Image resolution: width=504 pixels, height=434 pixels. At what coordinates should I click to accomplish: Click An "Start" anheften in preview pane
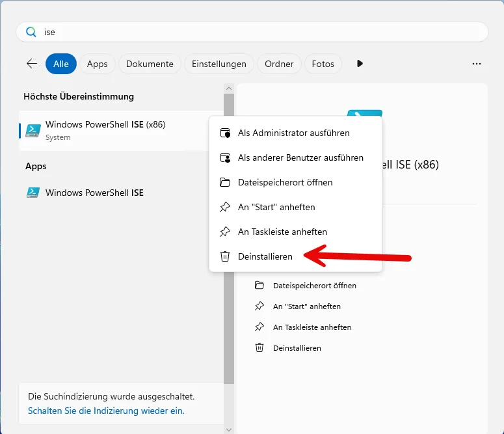pyautogui.click(x=307, y=306)
